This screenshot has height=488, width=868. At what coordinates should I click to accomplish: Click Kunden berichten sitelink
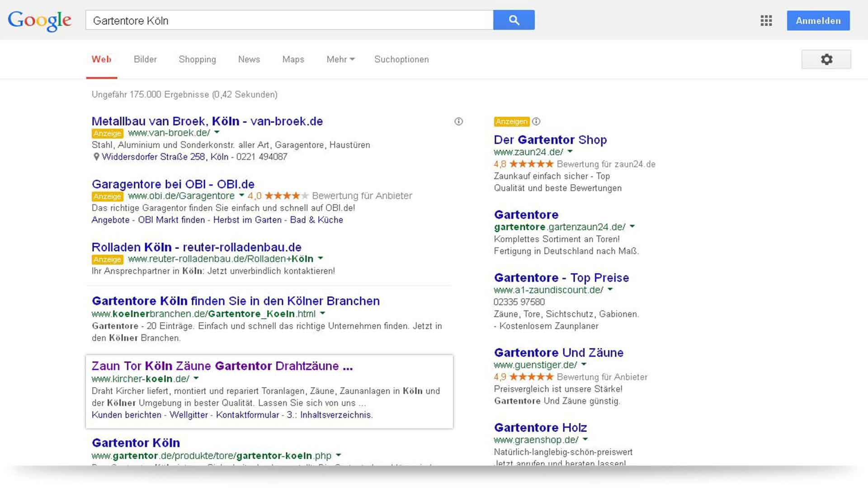click(127, 415)
